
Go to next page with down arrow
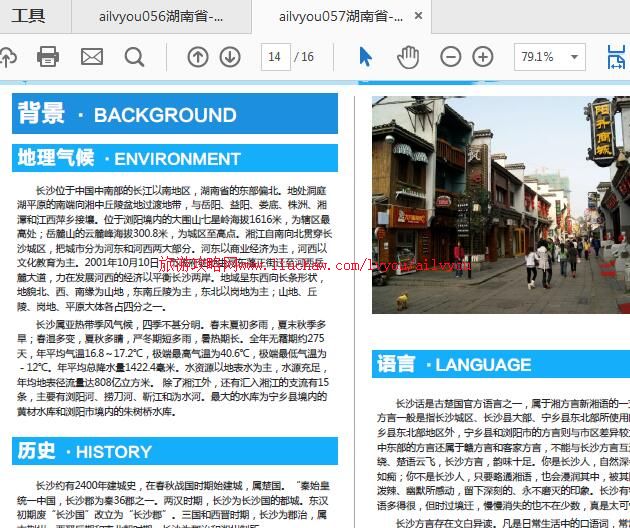tap(230, 57)
